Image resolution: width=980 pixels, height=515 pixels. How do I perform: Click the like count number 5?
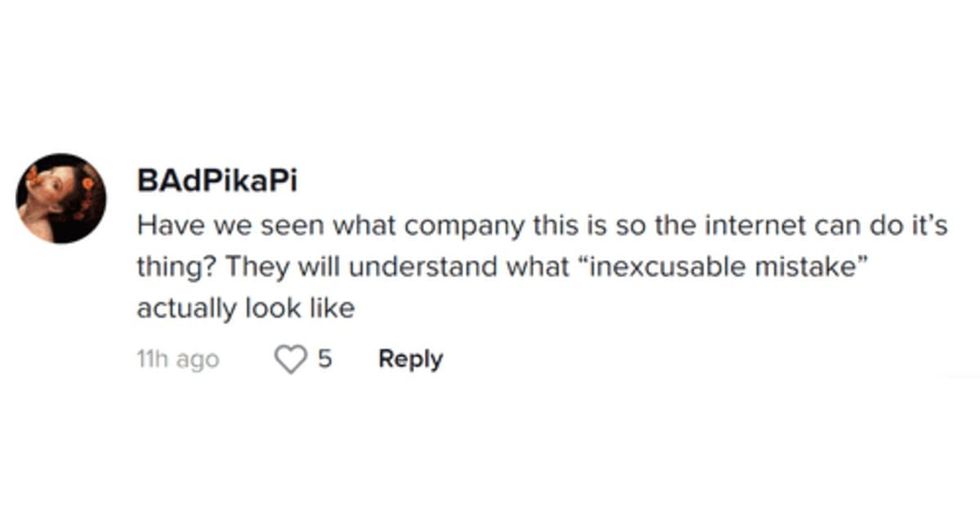(324, 360)
